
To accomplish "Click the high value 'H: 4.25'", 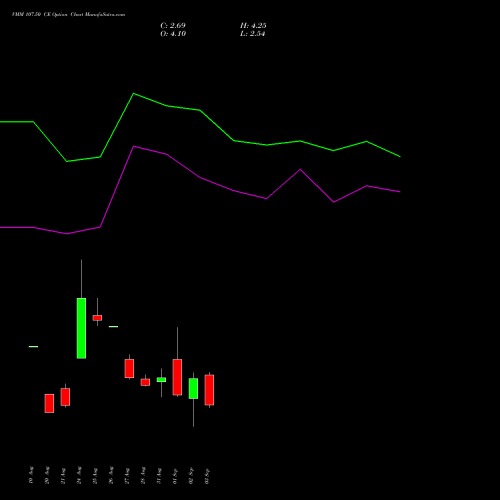I will coord(253,26).
